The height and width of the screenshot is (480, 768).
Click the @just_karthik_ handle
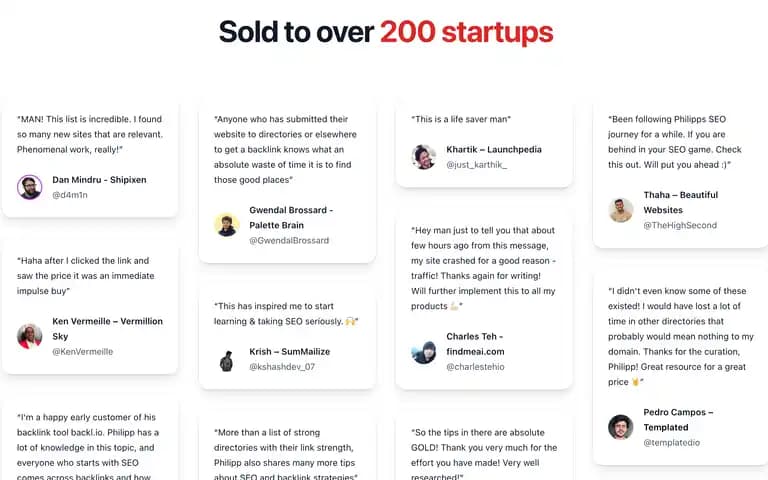[477, 165]
